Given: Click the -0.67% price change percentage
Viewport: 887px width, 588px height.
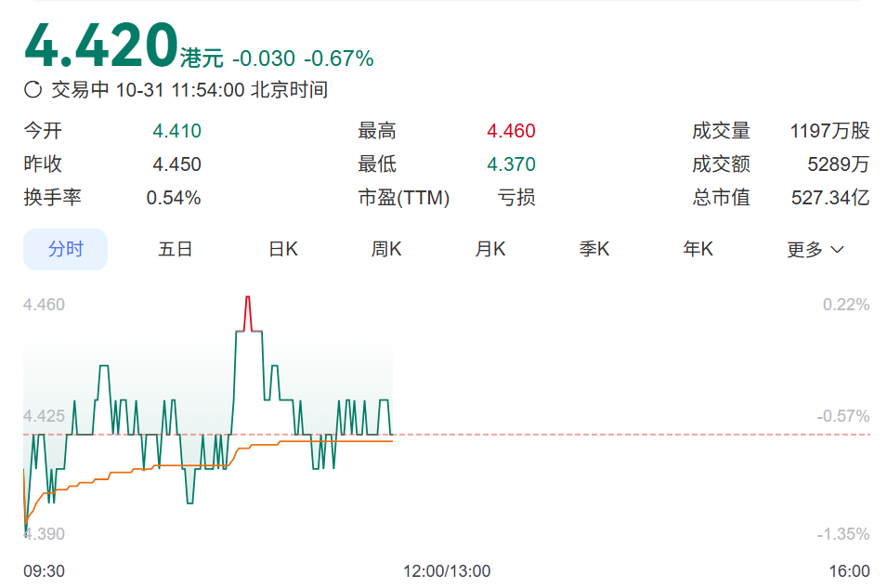Looking at the screenshot, I should [x=339, y=59].
